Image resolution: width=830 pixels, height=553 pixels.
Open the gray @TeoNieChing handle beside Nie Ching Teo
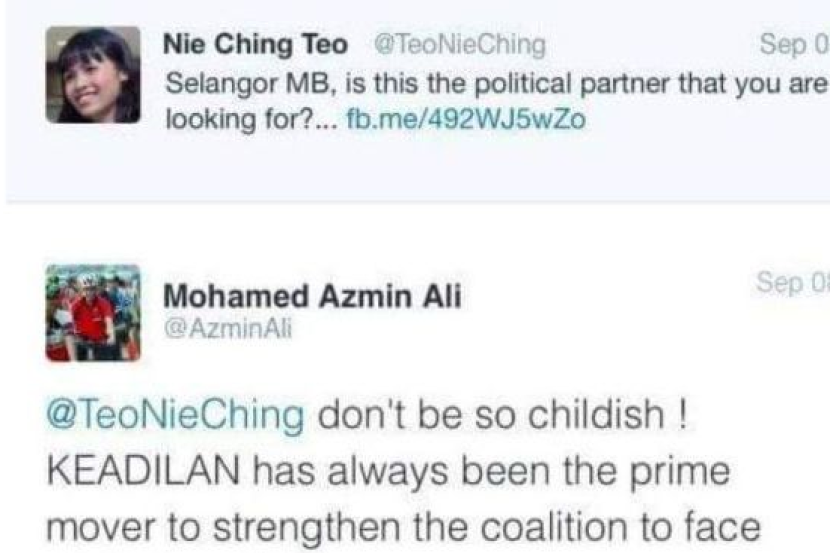[459, 44]
